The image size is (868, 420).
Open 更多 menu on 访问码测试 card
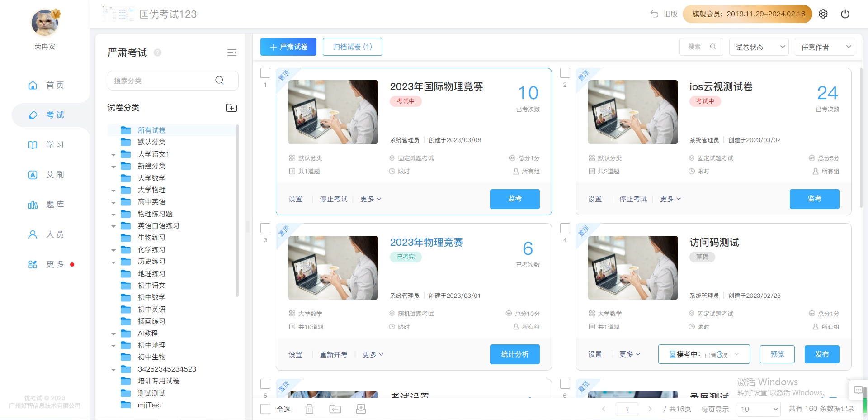coord(630,354)
